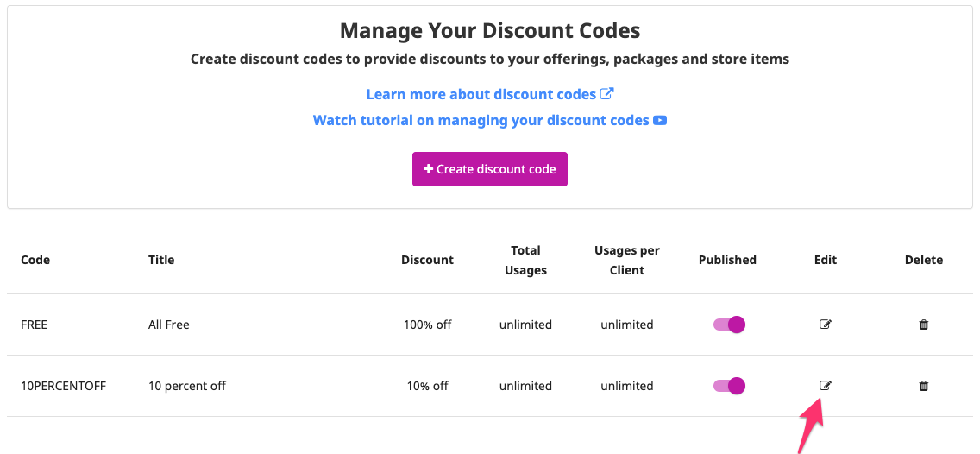Click the Discount column header
The height and width of the screenshot is (454, 980).
427,260
